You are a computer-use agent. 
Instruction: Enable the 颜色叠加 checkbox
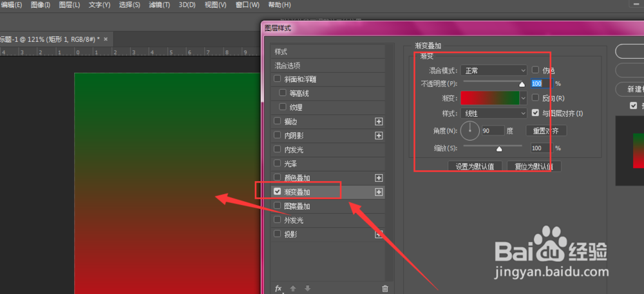click(x=277, y=178)
